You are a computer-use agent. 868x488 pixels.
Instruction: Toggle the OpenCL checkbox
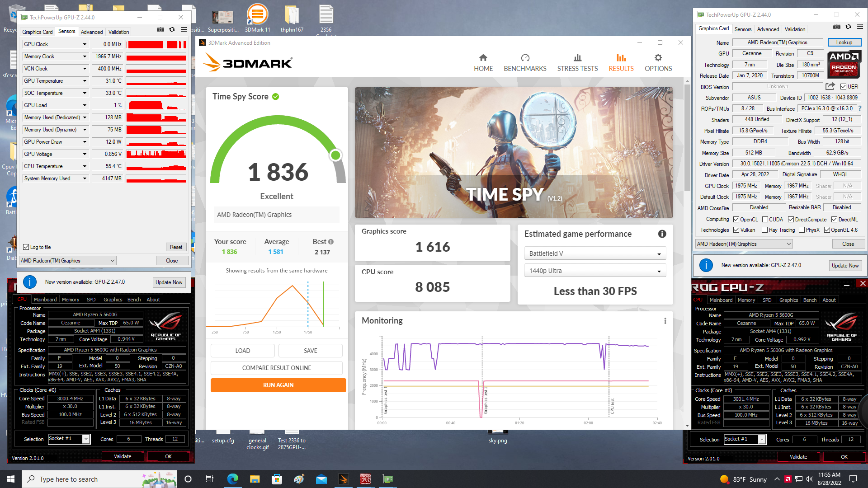(x=736, y=220)
